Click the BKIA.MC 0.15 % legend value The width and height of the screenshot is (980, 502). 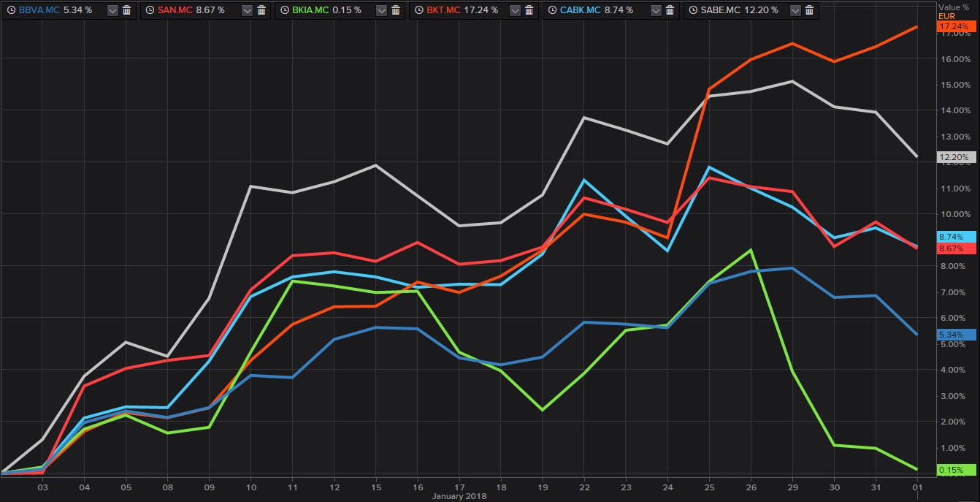click(348, 10)
